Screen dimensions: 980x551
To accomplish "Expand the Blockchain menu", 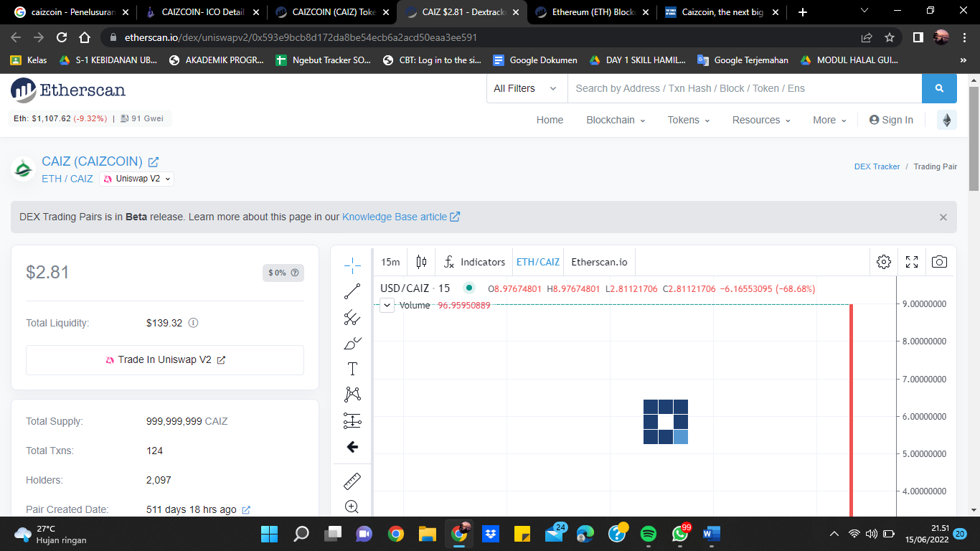I will (616, 120).
